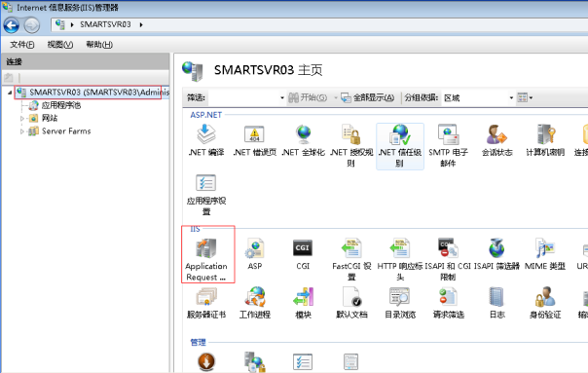Open the 视图(V) menu
588x373 pixels.
coord(60,45)
